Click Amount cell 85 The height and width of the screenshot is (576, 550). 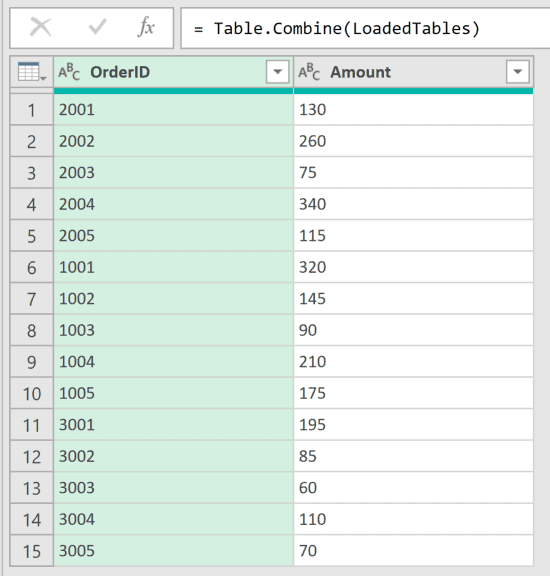click(413, 457)
